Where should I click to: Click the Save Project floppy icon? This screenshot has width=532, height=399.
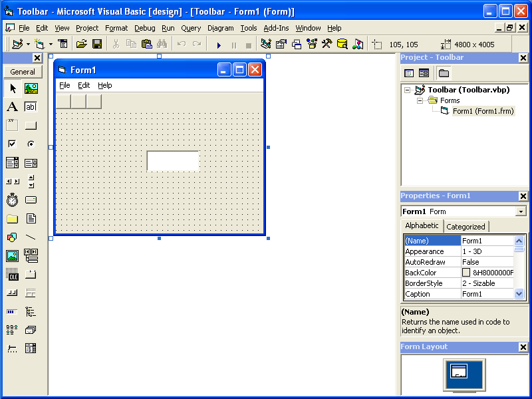(x=97, y=44)
